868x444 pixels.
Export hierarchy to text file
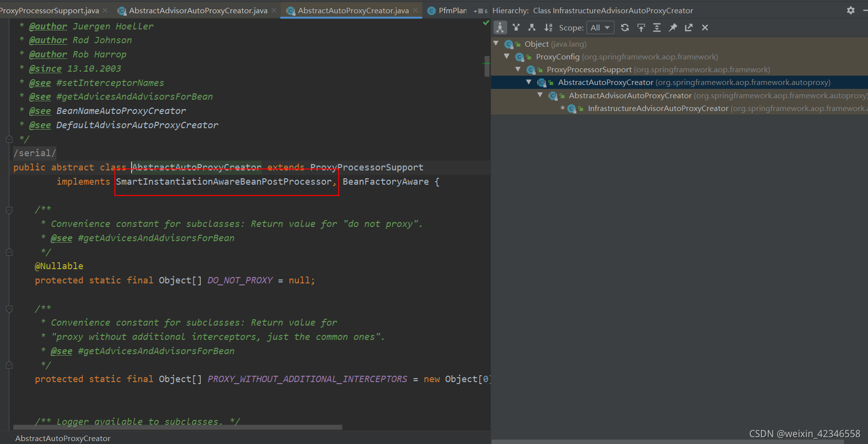click(689, 28)
